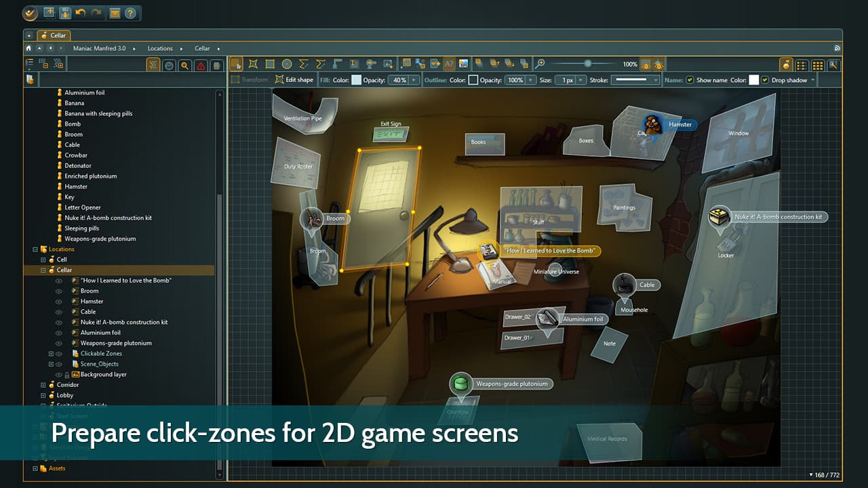
Task: Click the new item plus icon
Action: (50, 12)
